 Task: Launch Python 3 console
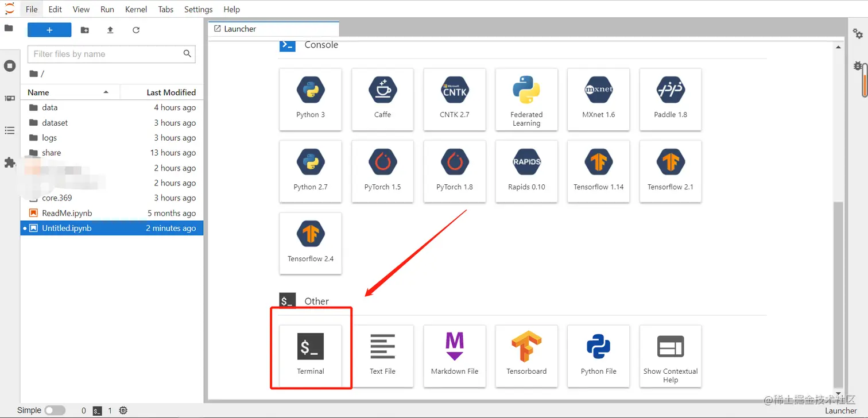tap(311, 99)
